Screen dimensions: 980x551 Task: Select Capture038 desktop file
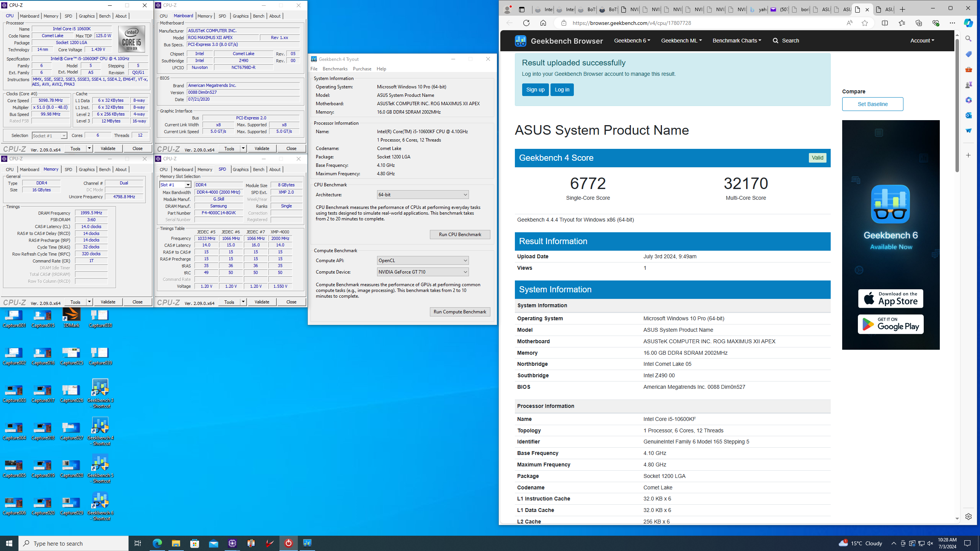tap(100, 318)
